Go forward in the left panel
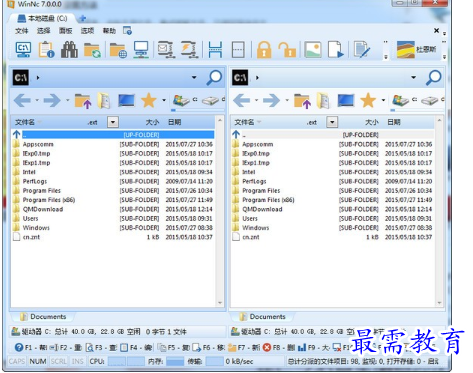The width and height of the screenshot is (473, 373). pos(52,100)
